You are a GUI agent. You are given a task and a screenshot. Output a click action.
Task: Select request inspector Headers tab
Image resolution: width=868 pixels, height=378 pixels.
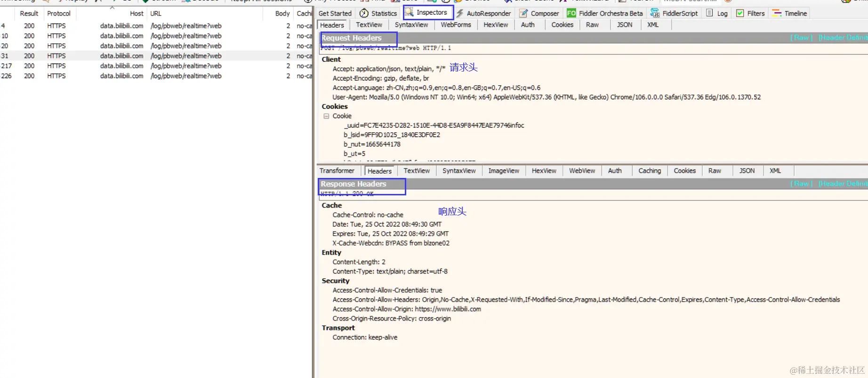click(332, 25)
